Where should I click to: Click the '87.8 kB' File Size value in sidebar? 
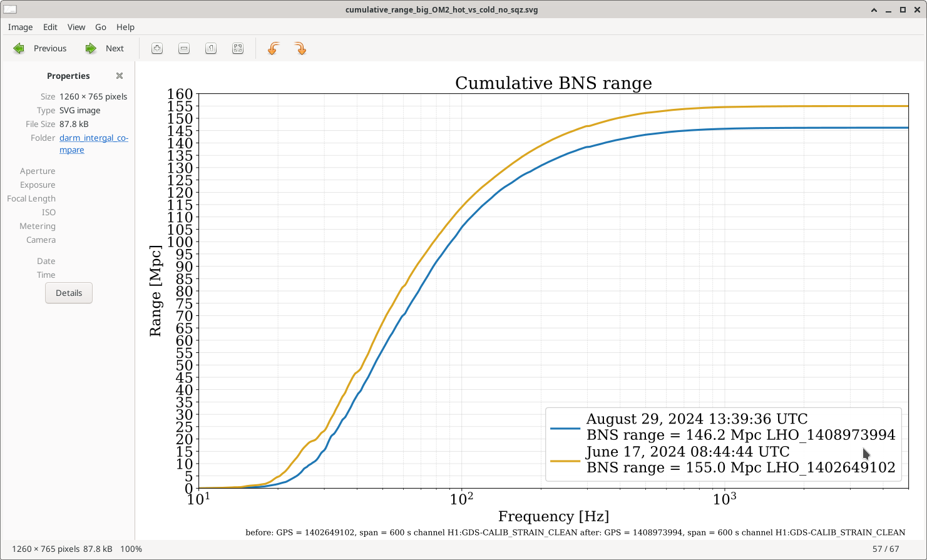click(74, 124)
